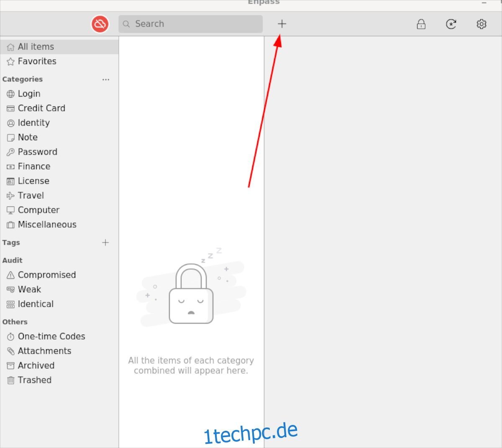Select the Credit Card category
This screenshot has width=502, height=448.
pyautogui.click(x=59, y=108)
